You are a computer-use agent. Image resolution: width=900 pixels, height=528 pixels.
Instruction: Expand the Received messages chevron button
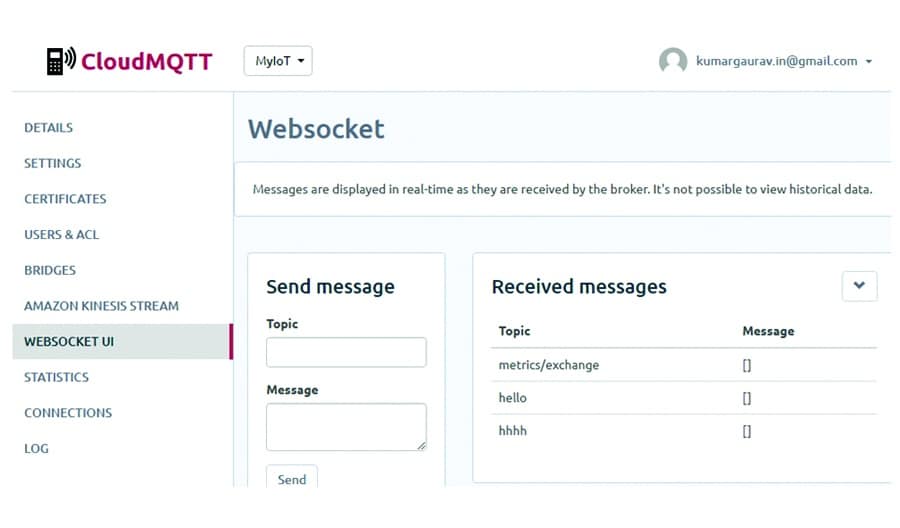(x=859, y=286)
